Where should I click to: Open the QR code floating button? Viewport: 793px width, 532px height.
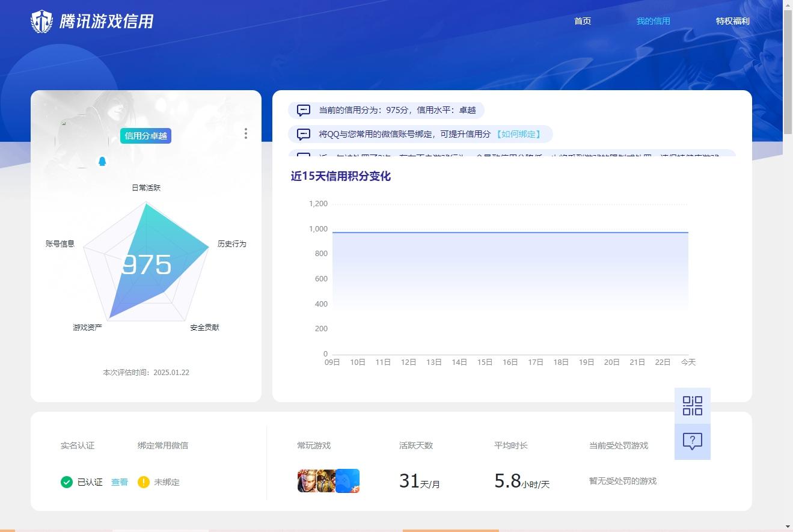(693, 406)
